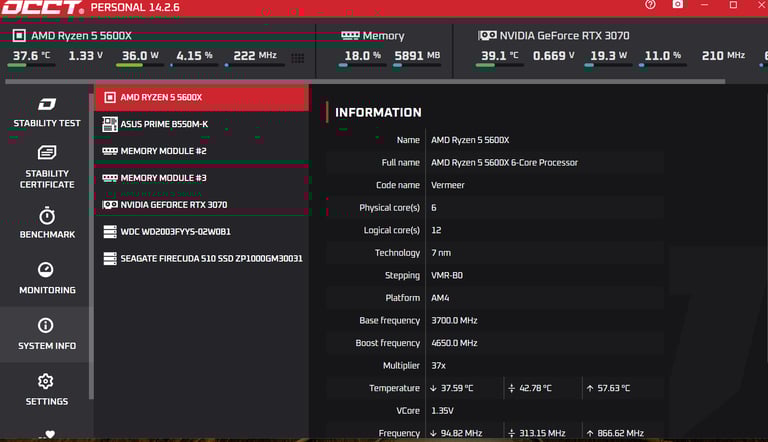Select ASUS PRIME B550M-K device entry
The height and width of the screenshot is (442, 768).
pos(201,124)
